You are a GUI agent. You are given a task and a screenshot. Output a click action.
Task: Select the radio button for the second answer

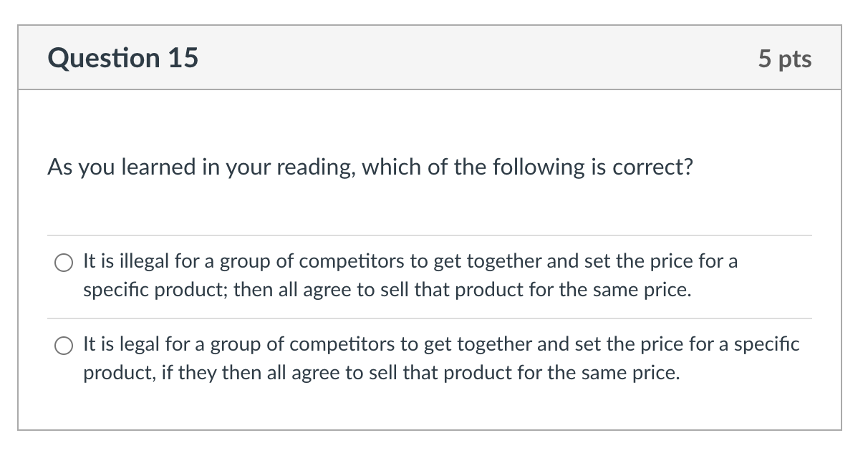(64, 345)
